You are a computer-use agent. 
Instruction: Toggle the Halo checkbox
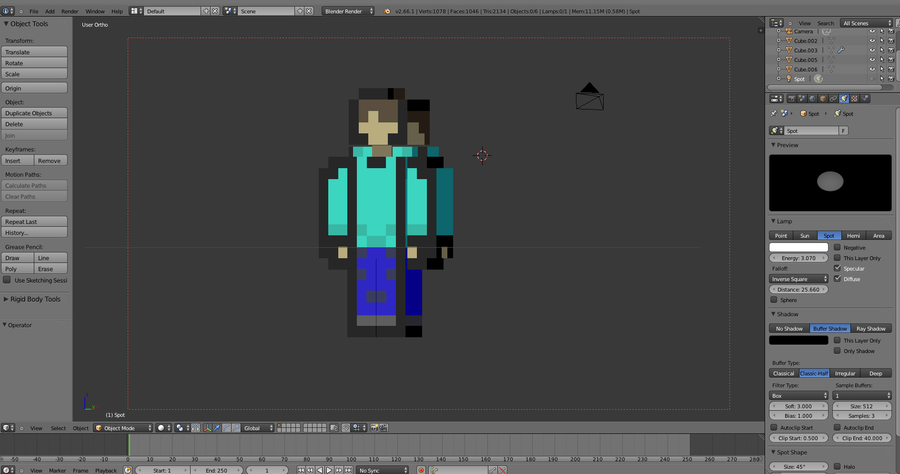837,467
